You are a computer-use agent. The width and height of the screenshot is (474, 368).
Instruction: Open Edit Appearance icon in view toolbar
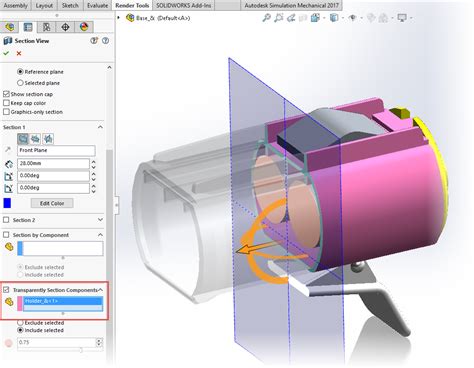[371, 18]
